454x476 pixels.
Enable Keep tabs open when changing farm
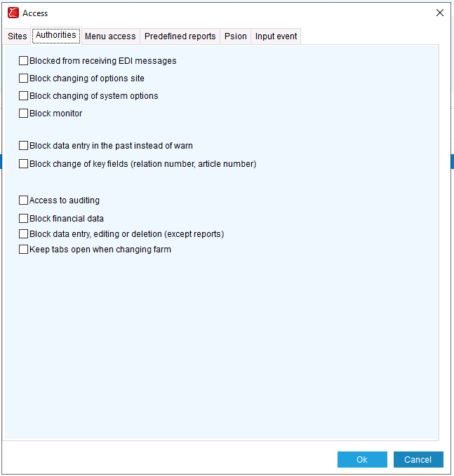(x=23, y=250)
